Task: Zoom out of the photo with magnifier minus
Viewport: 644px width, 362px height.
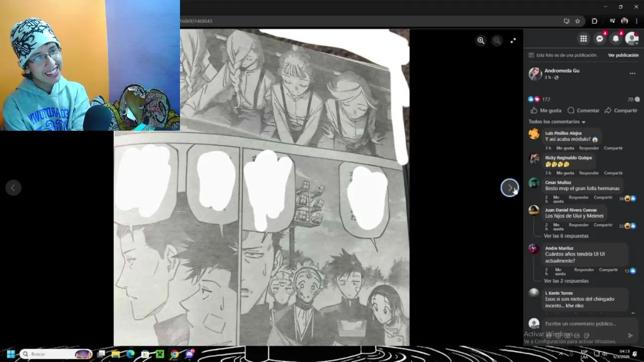Action: (x=497, y=41)
